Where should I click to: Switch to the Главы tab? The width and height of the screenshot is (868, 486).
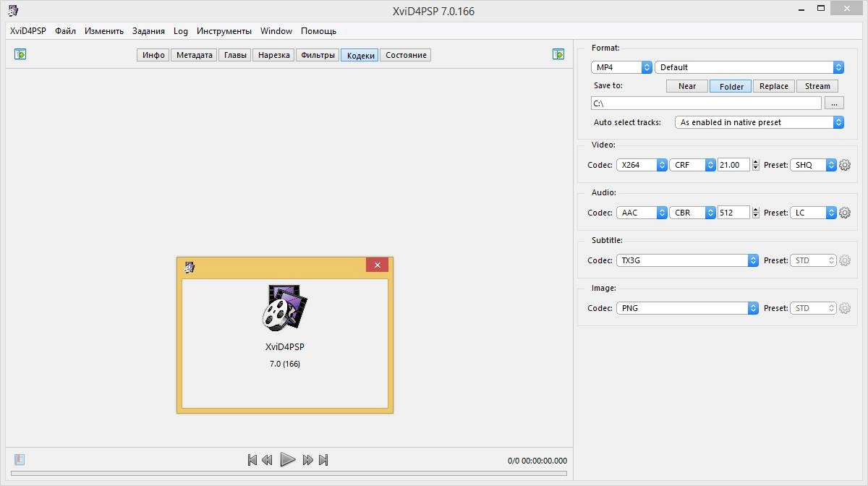pos(235,55)
